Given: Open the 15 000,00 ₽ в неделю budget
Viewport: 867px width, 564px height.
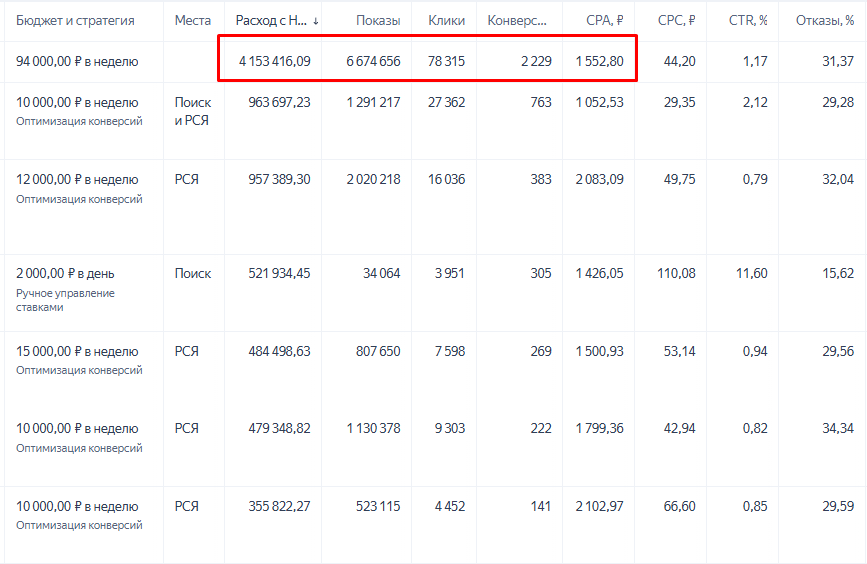Looking at the screenshot, I should (x=77, y=351).
